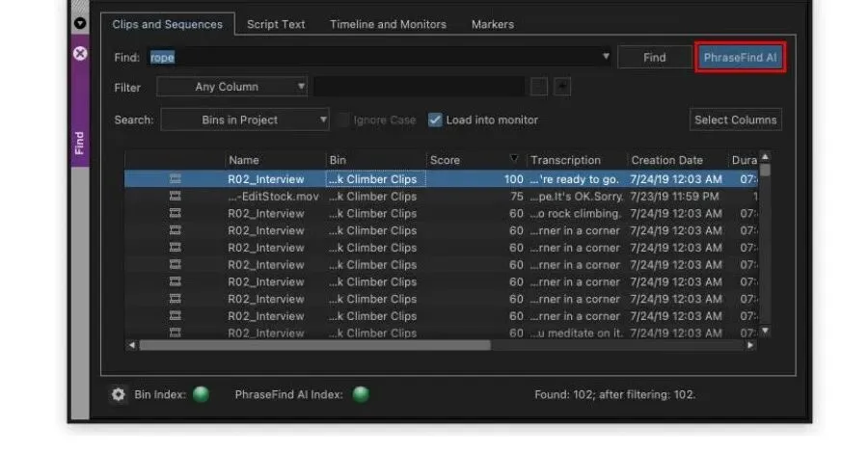Run a PhraseFind AI search
868x453 pixels.
click(x=740, y=58)
